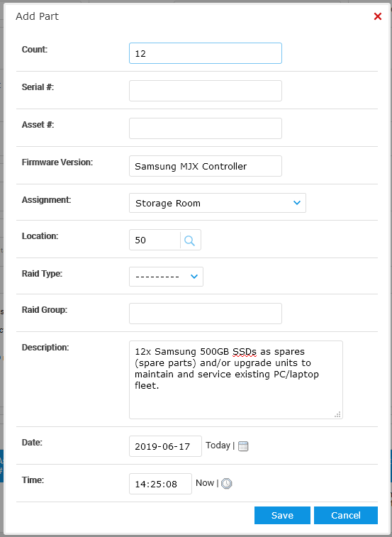Set the date using the Today link
The width and height of the screenshot is (392, 537).
point(218,445)
